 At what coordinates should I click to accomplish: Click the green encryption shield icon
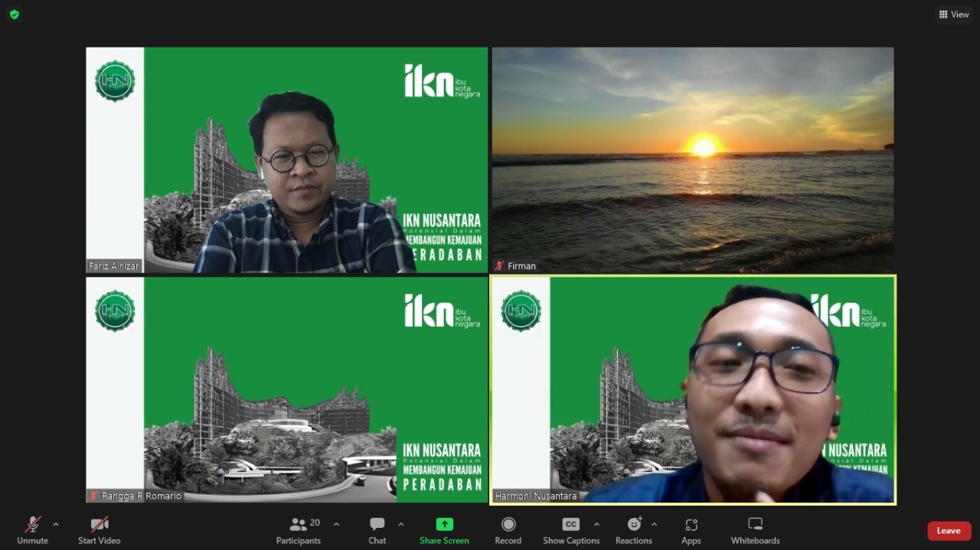click(14, 15)
